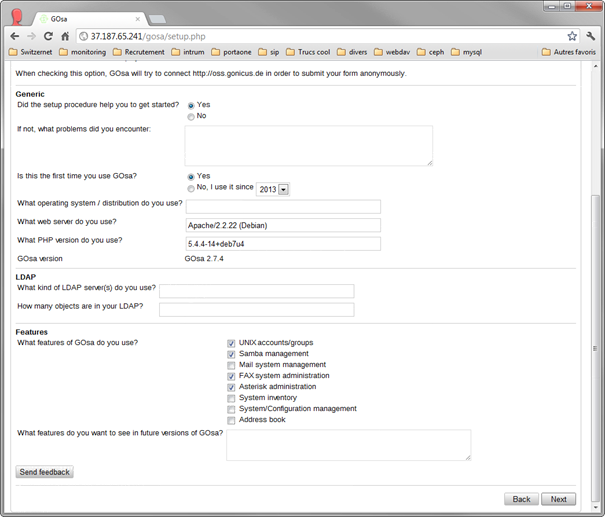Click the future features text area
Screen dimensions: 605x517
coord(349,445)
